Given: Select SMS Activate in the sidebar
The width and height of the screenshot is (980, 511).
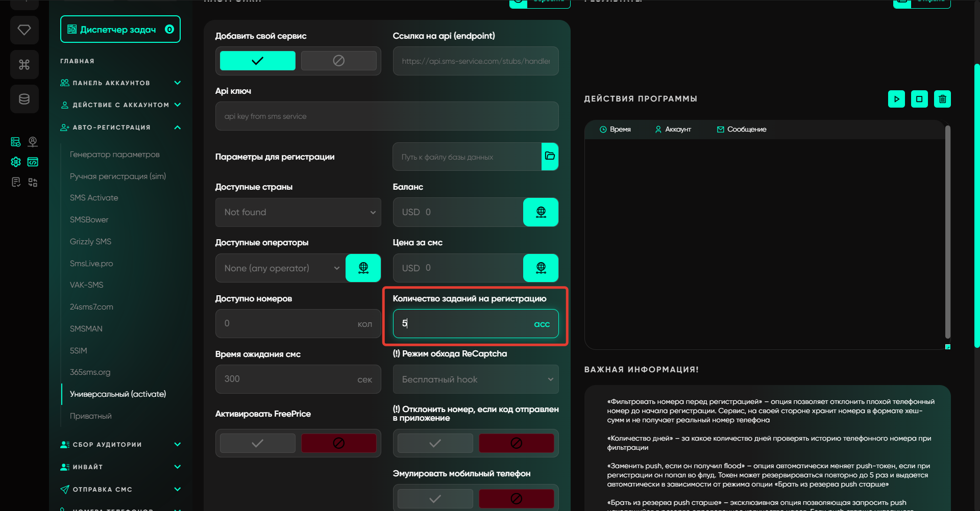Looking at the screenshot, I should [x=94, y=198].
